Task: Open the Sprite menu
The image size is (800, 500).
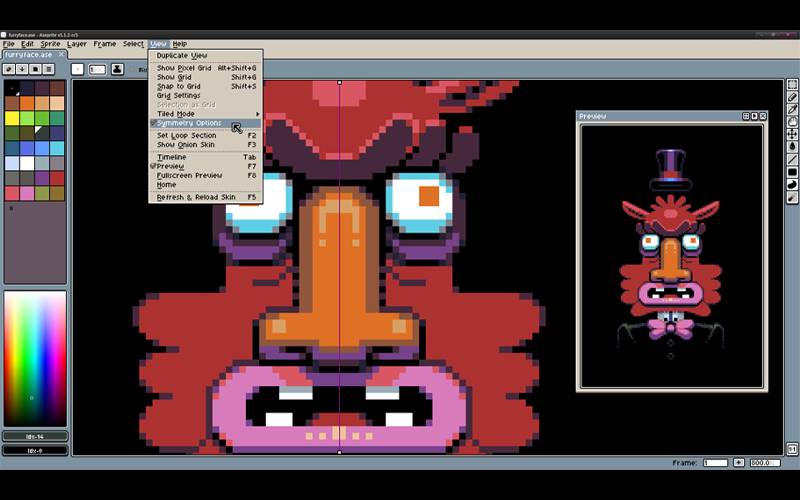Action: [x=50, y=44]
